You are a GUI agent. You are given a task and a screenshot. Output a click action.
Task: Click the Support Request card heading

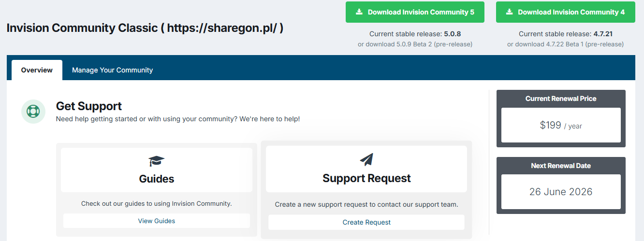(x=366, y=178)
